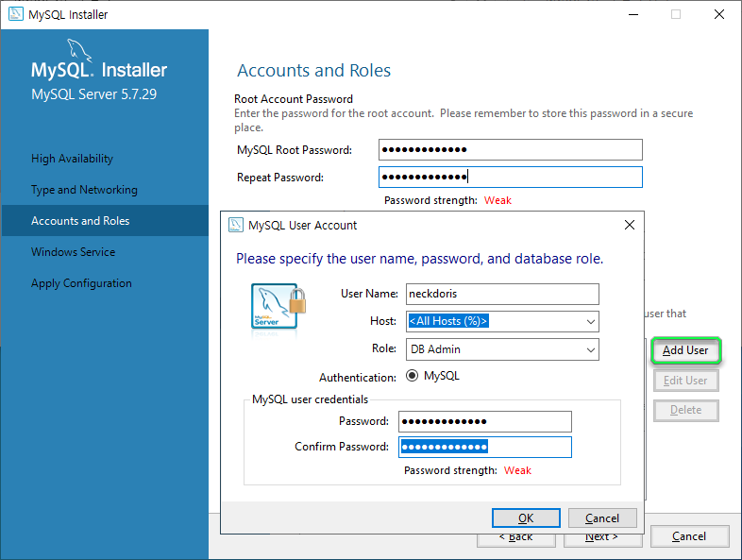Click the MySQL Server padlock image
Viewport: 742px width, 560px height.
coord(278,306)
